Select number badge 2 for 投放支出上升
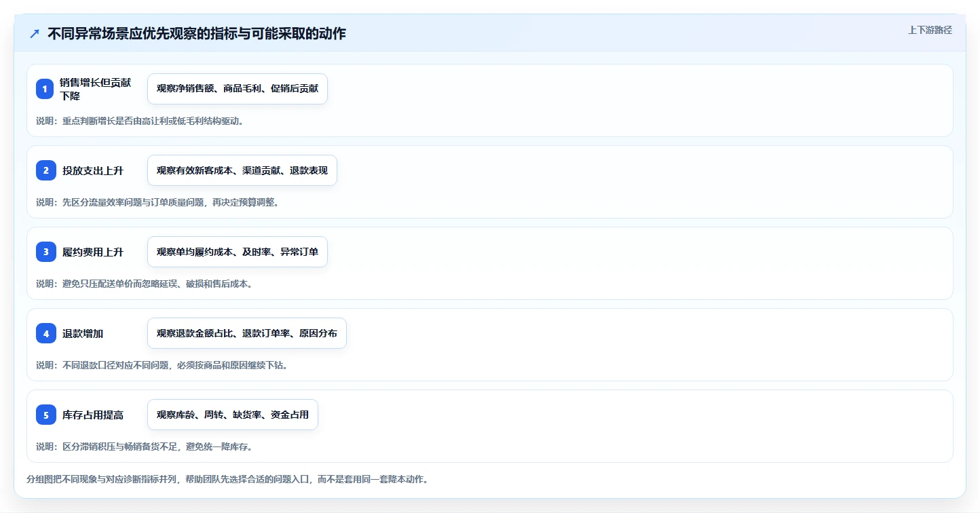The width and height of the screenshot is (980, 513). coord(46,170)
